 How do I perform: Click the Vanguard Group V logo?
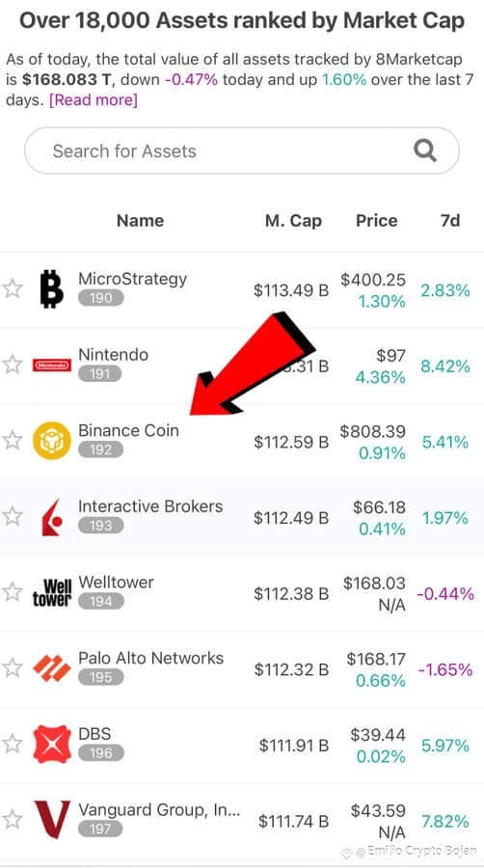pyautogui.click(x=51, y=820)
